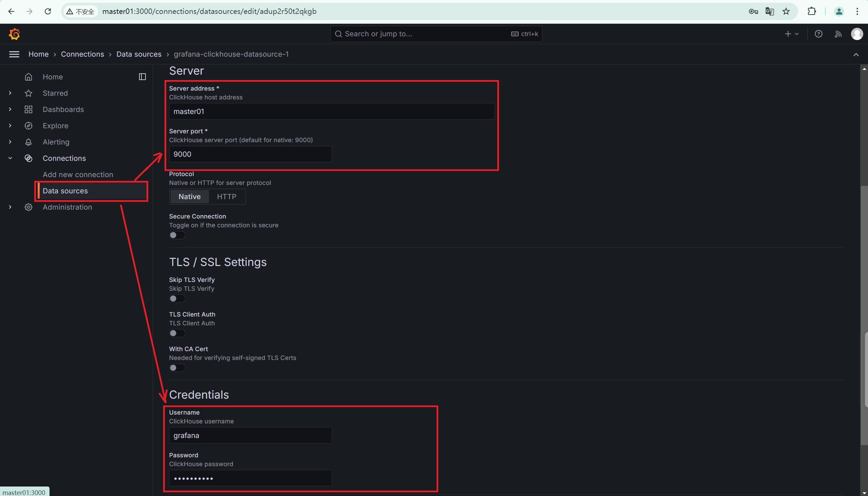Open Add new connection menu item
868x496 pixels.
(78, 174)
